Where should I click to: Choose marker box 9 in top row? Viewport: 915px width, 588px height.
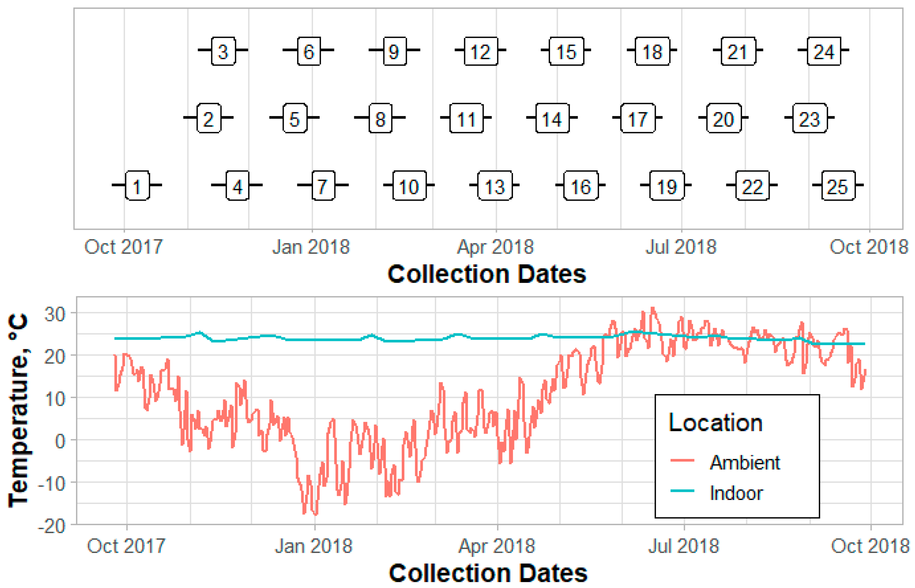395,51
